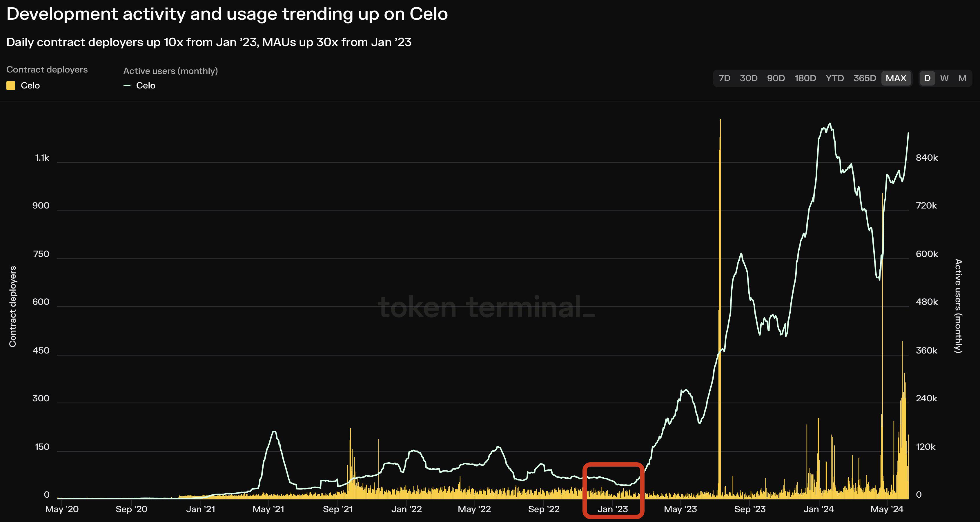Toggle Celo series under Contract deployers
The image size is (980, 522).
[30, 86]
